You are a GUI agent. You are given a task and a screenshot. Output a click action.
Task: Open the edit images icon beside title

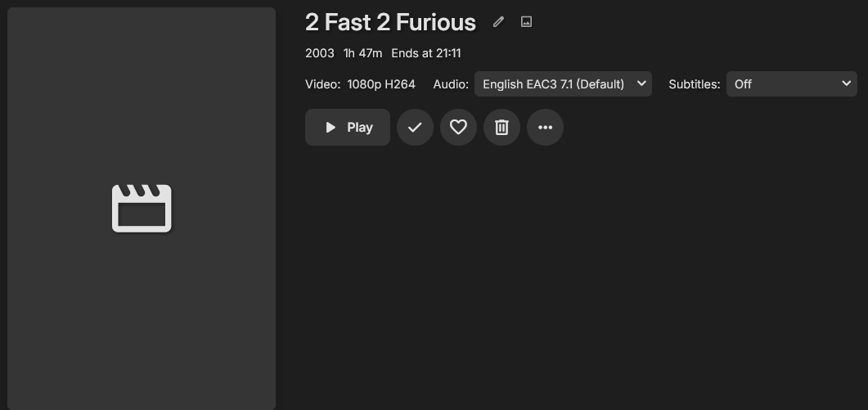[527, 22]
